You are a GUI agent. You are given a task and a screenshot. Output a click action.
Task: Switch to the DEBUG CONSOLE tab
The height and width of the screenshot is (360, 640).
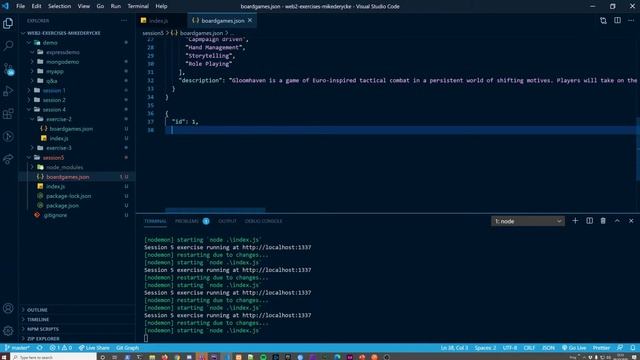click(x=263, y=221)
